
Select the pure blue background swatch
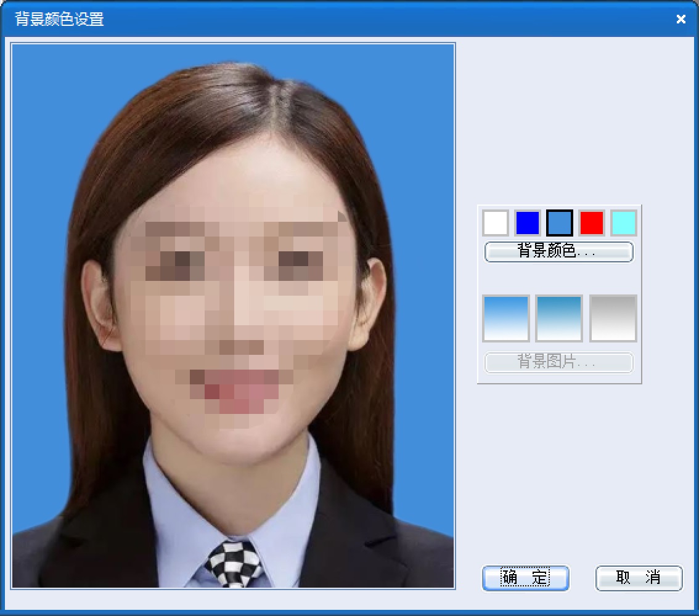[527, 223]
